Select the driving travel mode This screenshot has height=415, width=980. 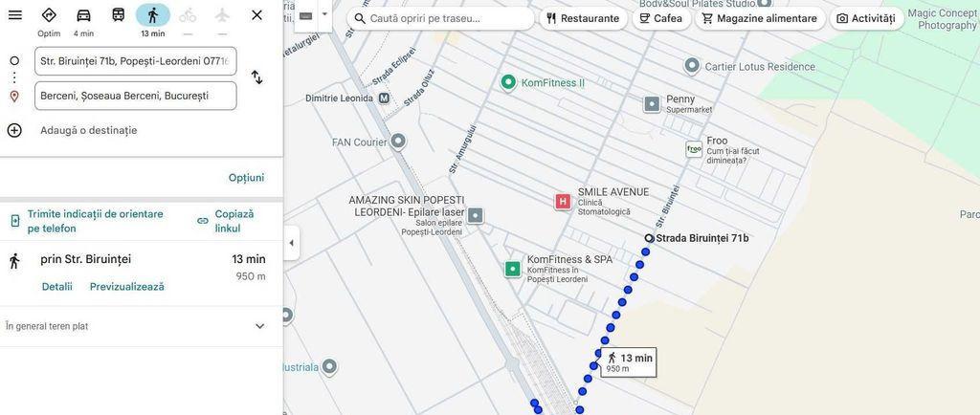pyautogui.click(x=83, y=16)
